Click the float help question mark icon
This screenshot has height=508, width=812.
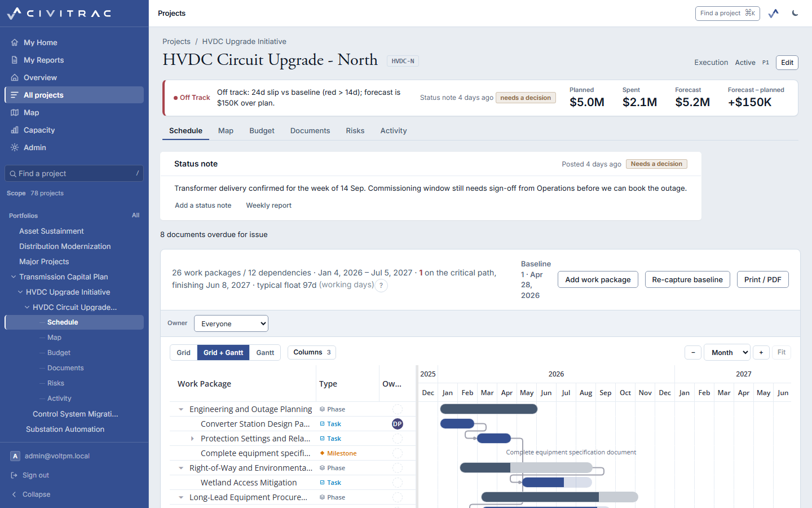[381, 286]
